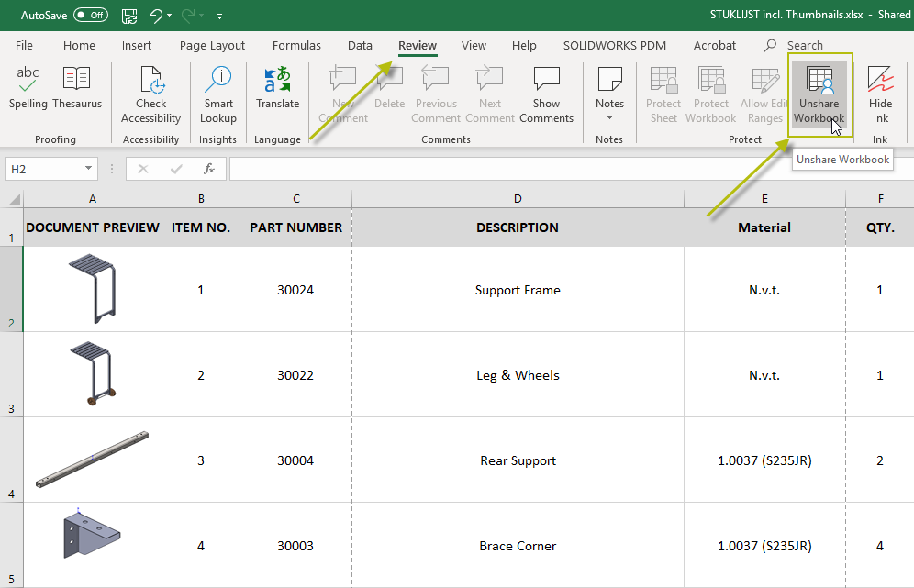Screen dimensions: 914x588
Task: Launch the Translate tool
Action: click(x=277, y=88)
